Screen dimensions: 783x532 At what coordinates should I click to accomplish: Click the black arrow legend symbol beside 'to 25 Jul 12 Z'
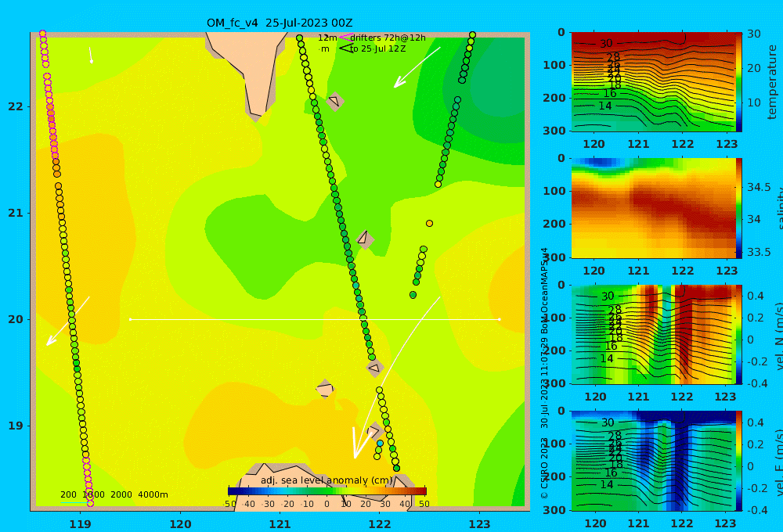pyautogui.click(x=345, y=49)
